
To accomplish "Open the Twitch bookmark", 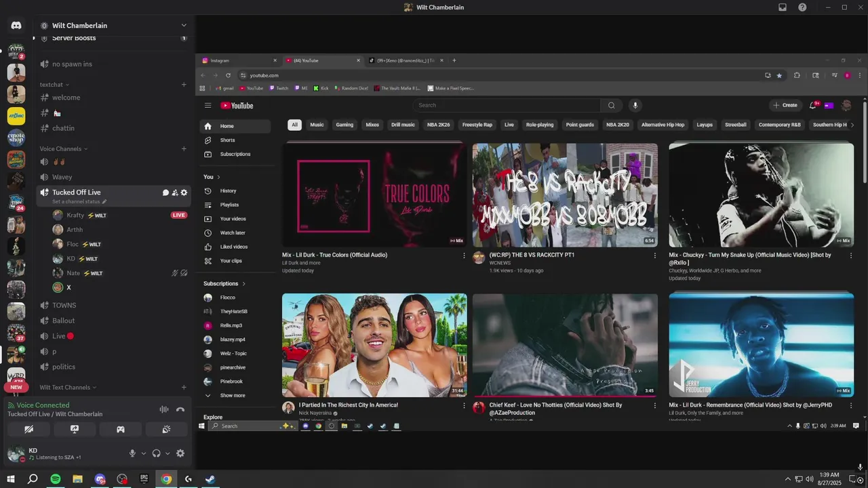I will (279, 88).
